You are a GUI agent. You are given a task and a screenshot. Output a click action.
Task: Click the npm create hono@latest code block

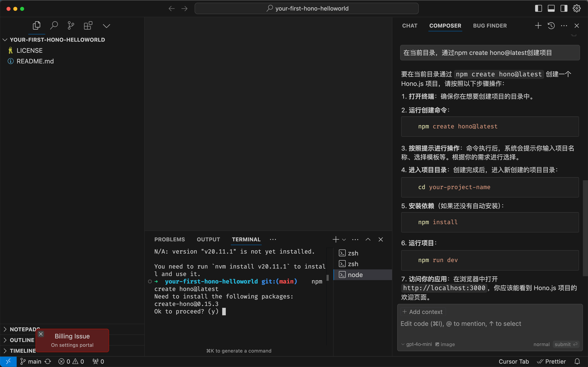(x=490, y=127)
